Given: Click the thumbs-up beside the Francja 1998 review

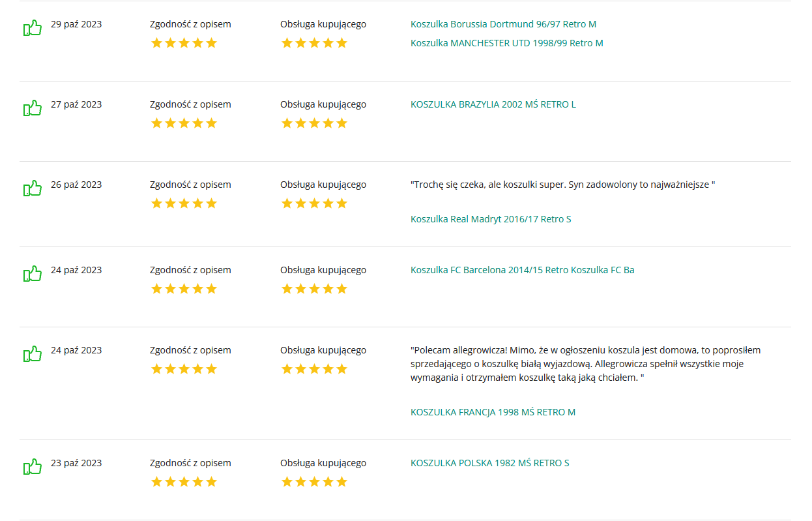Looking at the screenshot, I should point(33,354).
